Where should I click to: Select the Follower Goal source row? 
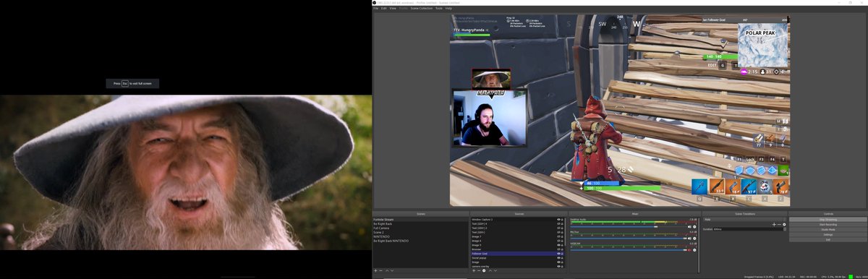click(x=517, y=254)
